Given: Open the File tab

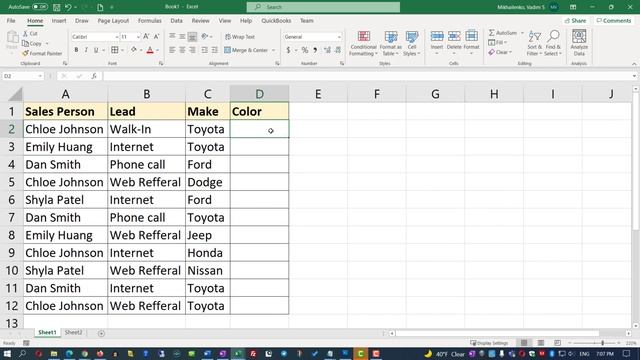Looking at the screenshot, I should pyautogui.click(x=11, y=20).
